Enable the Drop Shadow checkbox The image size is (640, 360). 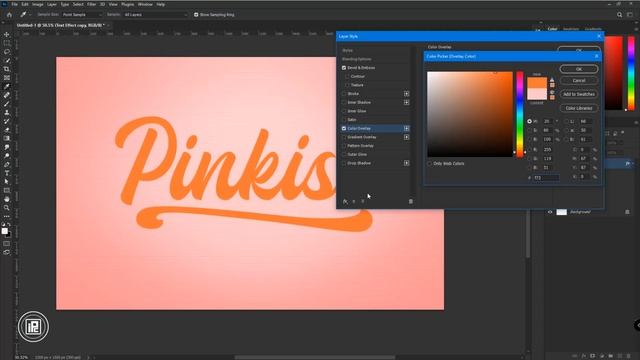(344, 163)
